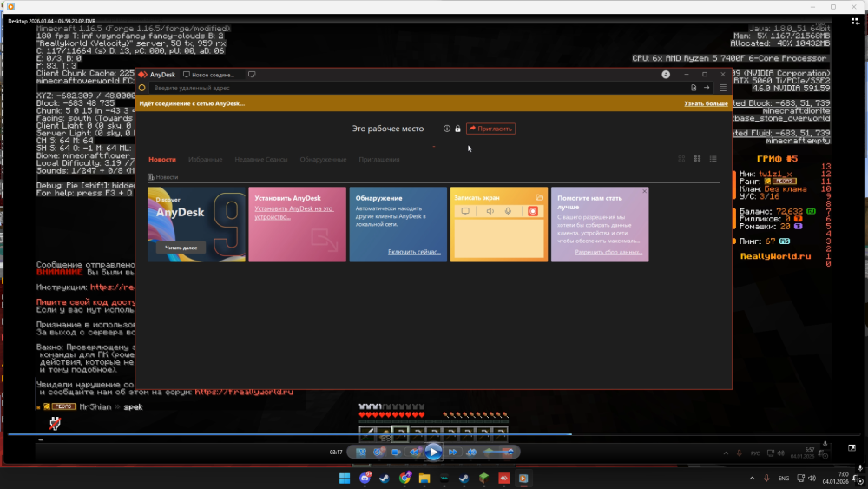Open a new AnyDesk session tab icon
Image resolution: width=868 pixels, height=489 pixels.
(252, 74)
